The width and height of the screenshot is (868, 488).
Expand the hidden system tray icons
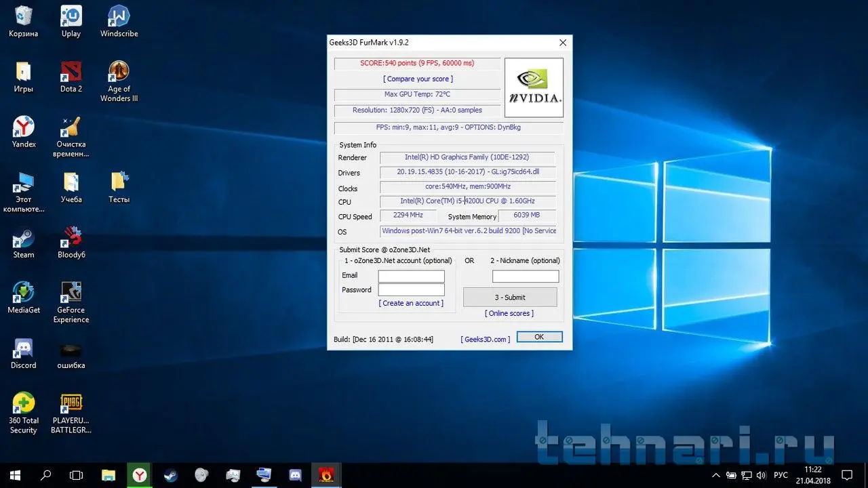pyautogui.click(x=715, y=475)
